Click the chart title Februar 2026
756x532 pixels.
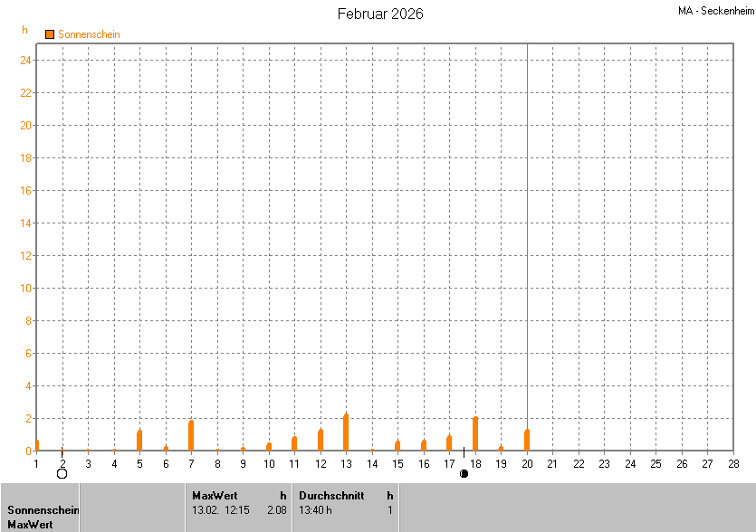(x=380, y=14)
